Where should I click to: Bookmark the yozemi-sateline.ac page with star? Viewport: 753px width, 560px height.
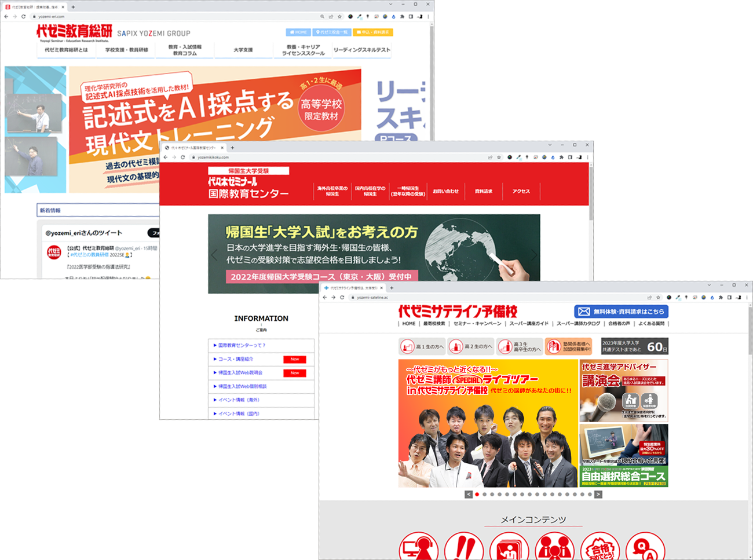658,297
